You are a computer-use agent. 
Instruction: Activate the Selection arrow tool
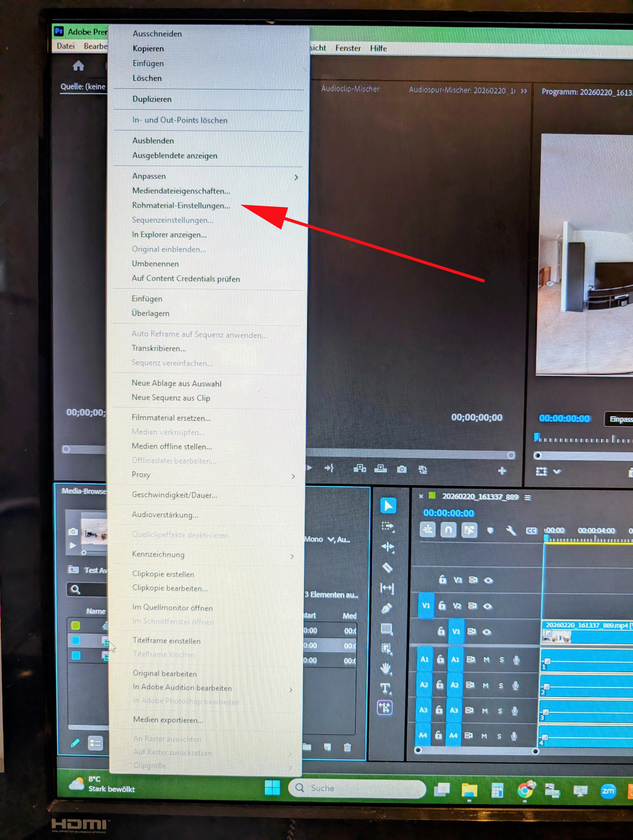pyautogui.click(x=388, y=506)
